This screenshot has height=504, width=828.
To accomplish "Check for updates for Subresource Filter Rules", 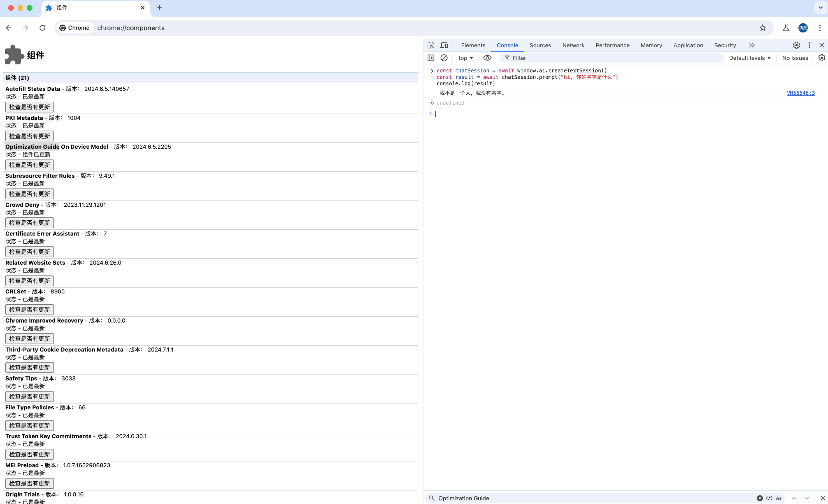I will coord(30,194).
